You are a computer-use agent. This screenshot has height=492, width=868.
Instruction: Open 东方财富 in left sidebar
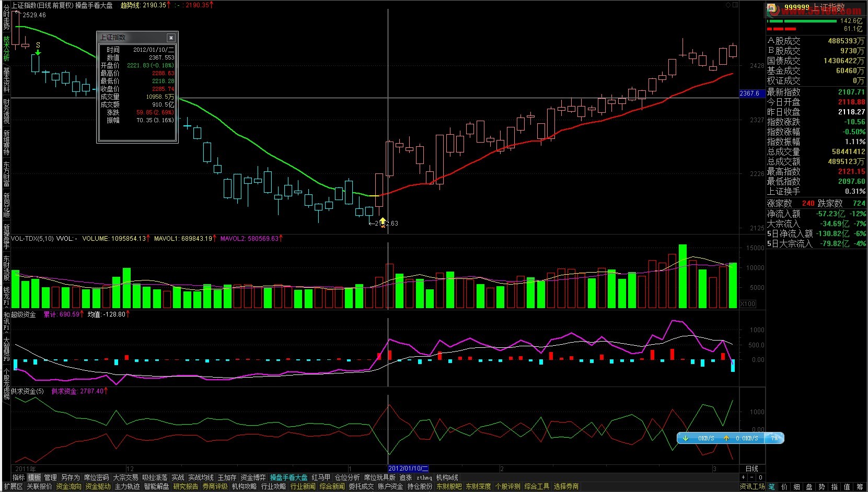click(x=6, y=174)
